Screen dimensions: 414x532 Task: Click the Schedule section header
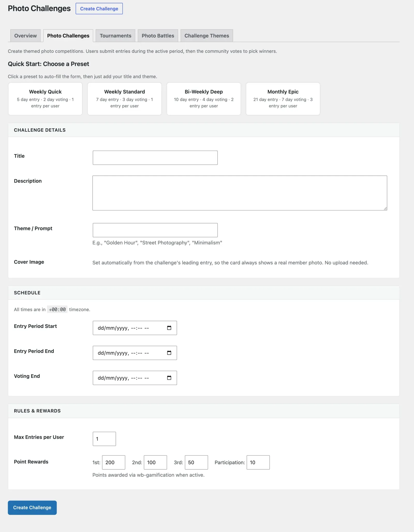tap(204, 293)
